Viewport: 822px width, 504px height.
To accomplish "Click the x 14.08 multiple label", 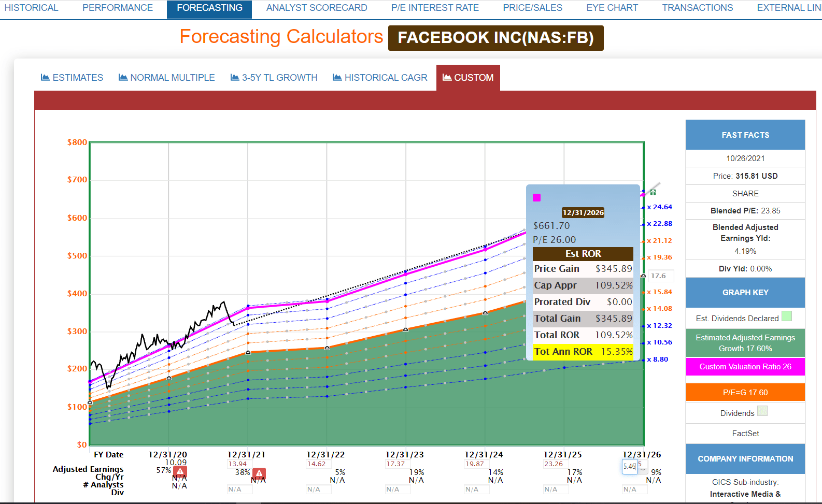I will click(659, 309).
